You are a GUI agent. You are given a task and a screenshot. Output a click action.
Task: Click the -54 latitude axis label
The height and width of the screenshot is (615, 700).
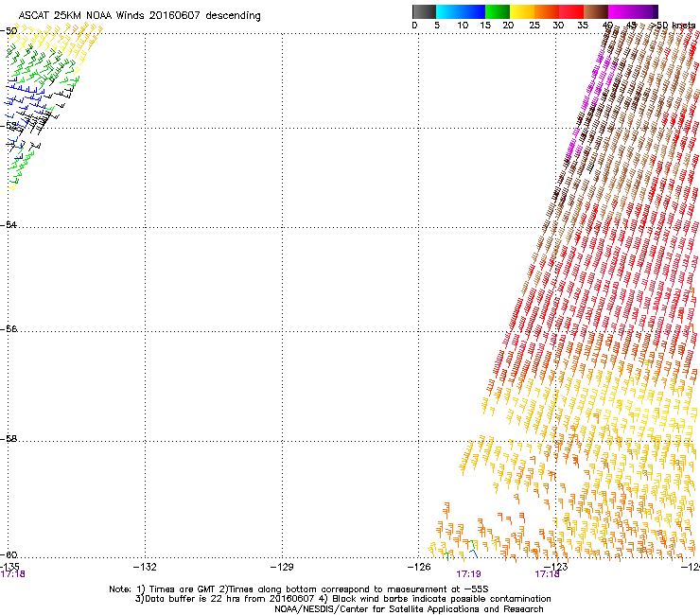coord(9,224)
